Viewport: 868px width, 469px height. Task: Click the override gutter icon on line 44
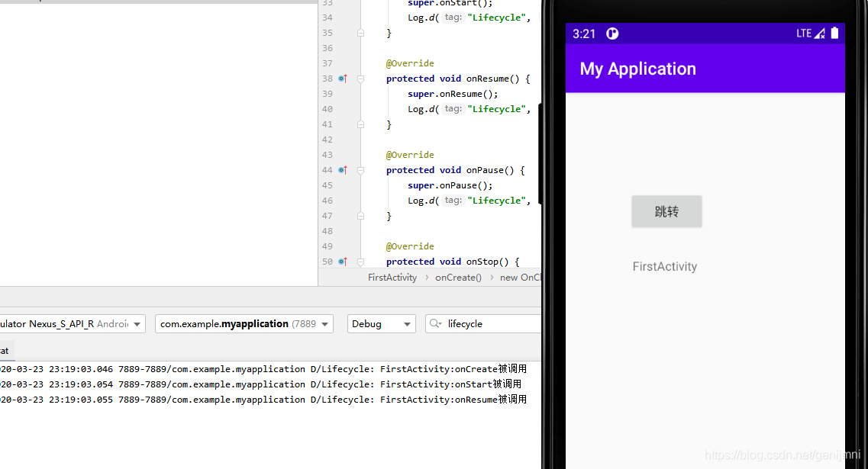[343, 170]
